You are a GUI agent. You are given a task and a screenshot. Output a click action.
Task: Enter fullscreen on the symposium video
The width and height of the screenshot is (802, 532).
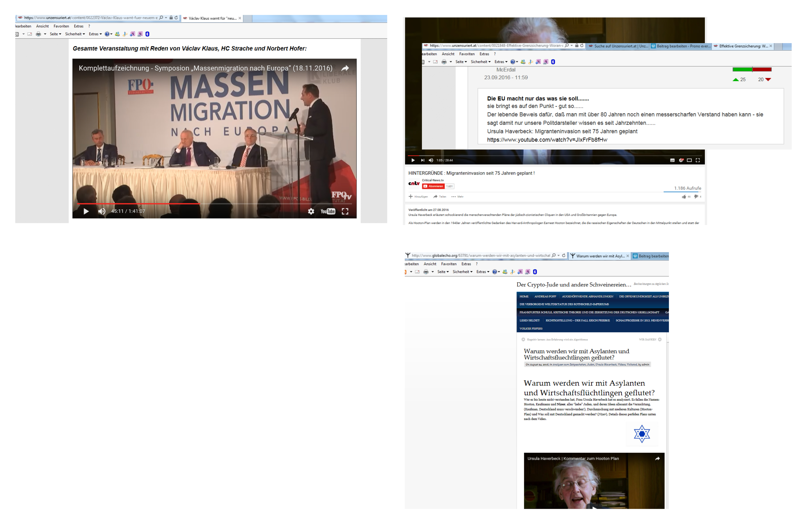345,211
